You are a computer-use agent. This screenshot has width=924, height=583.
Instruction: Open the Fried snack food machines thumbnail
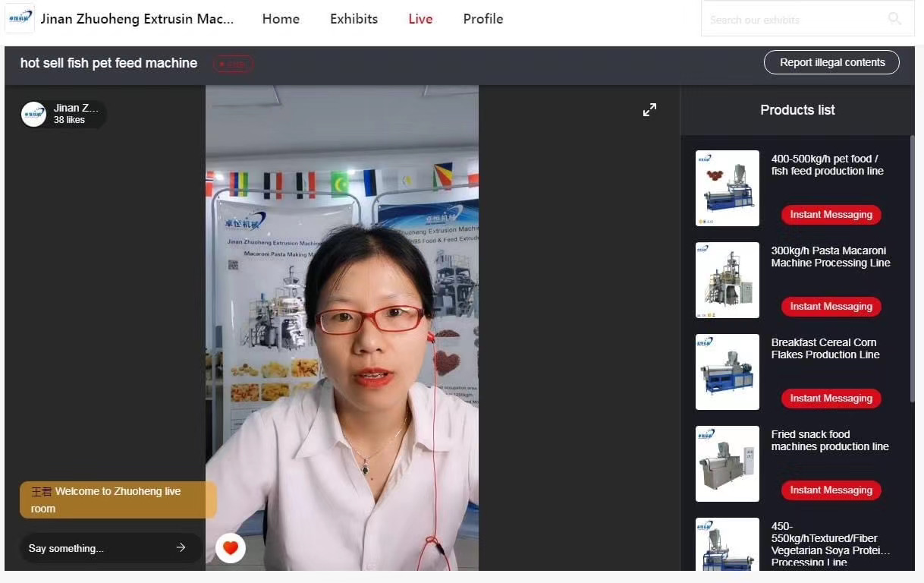(x=728, y=464)
